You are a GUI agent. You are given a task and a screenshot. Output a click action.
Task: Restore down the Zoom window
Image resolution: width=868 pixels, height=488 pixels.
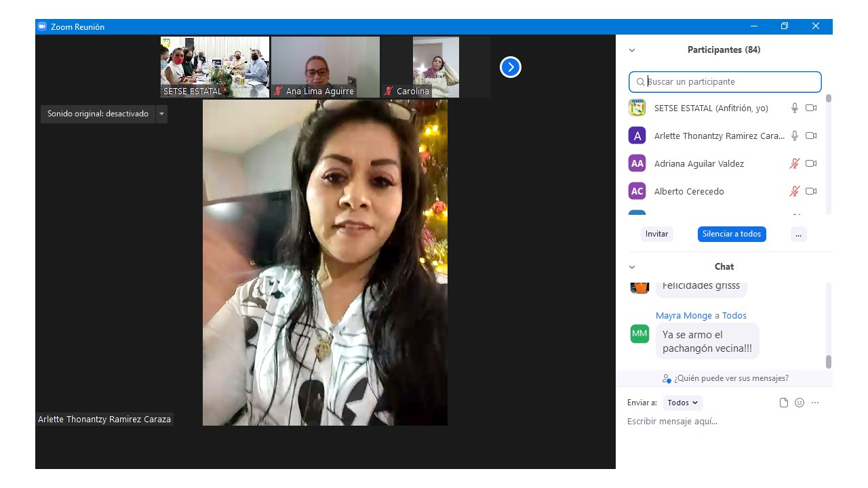(785, 26)
